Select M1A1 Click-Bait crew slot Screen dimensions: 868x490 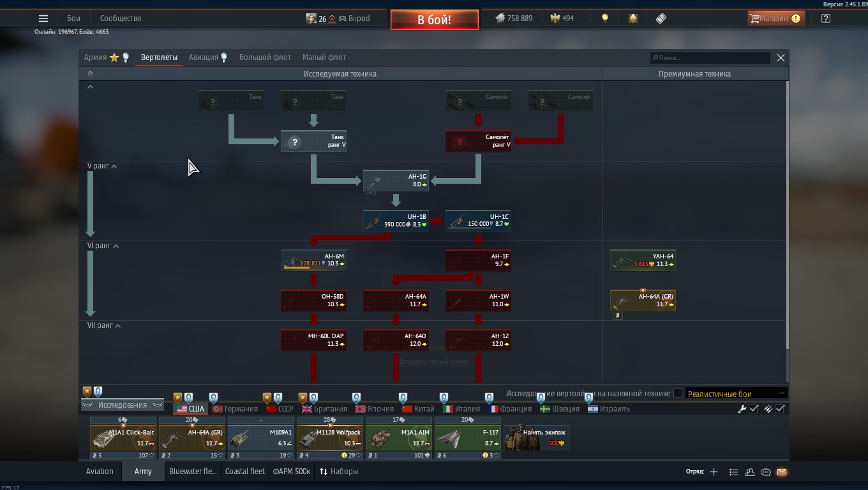[x=123, y=438]
